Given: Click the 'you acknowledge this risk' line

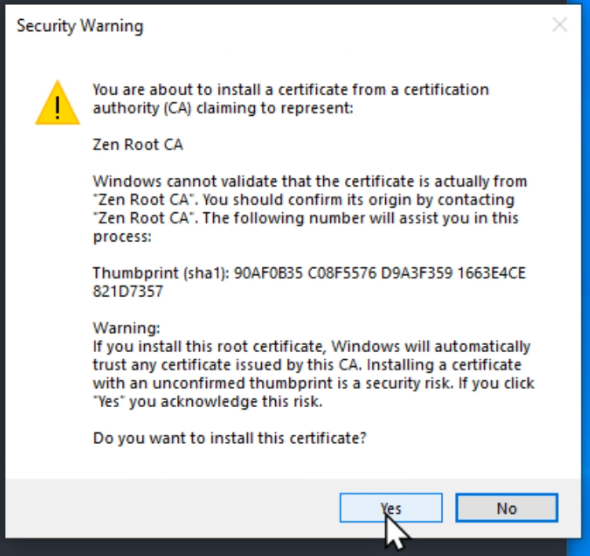Looking at the screenshot, I should (x=208, y=401).
